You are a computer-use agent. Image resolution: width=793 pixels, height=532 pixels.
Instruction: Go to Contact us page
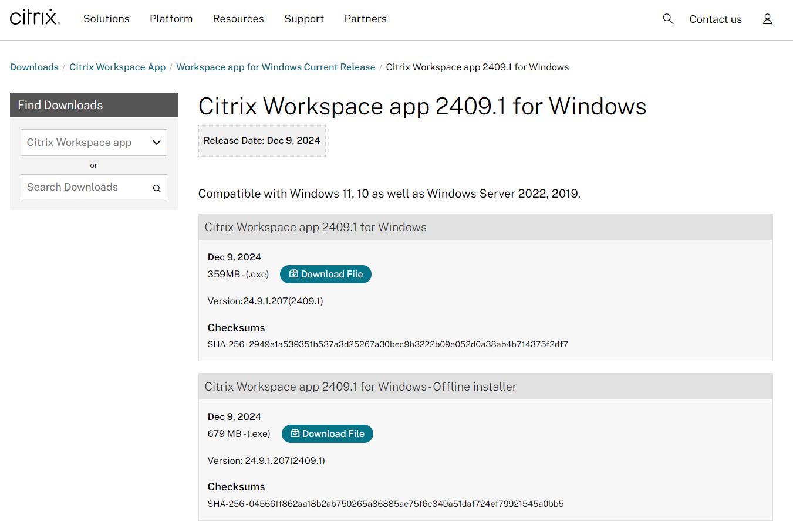716,19
